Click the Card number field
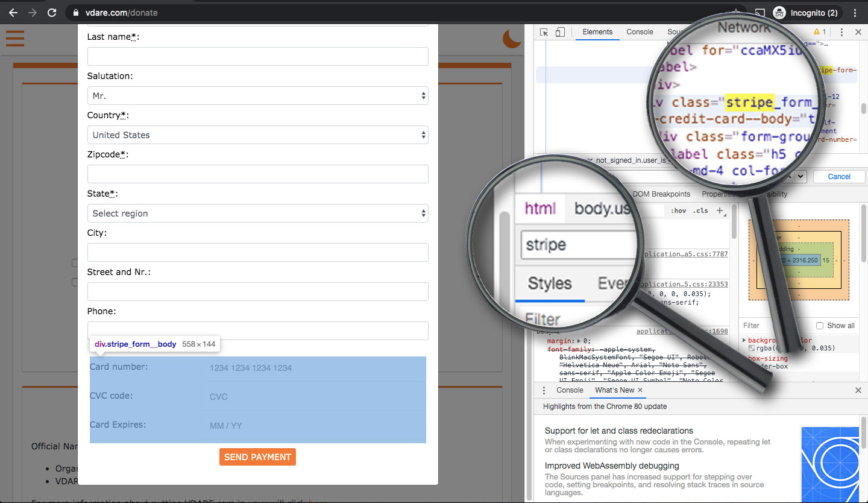The height and width of the screenshot is (503, 868). 313,368
